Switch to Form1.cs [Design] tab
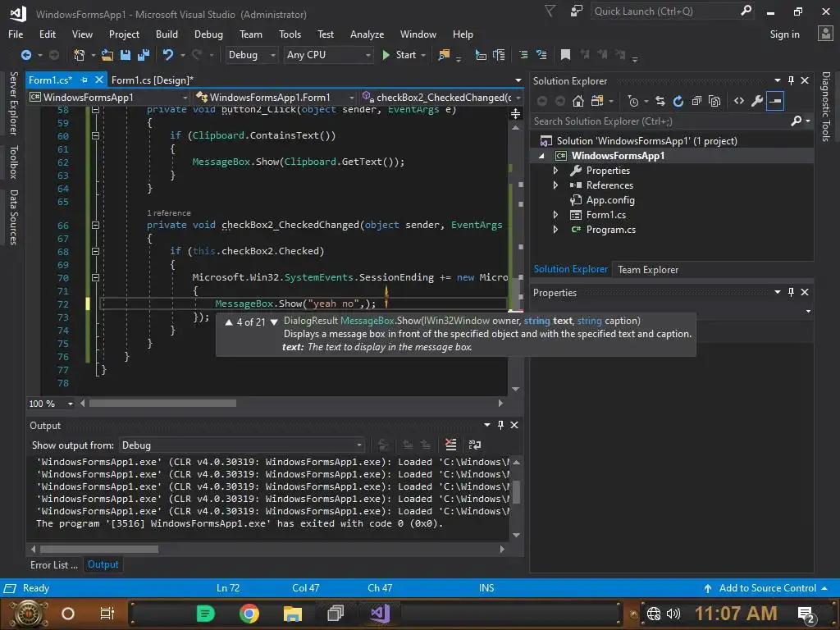 pos(152,80)
